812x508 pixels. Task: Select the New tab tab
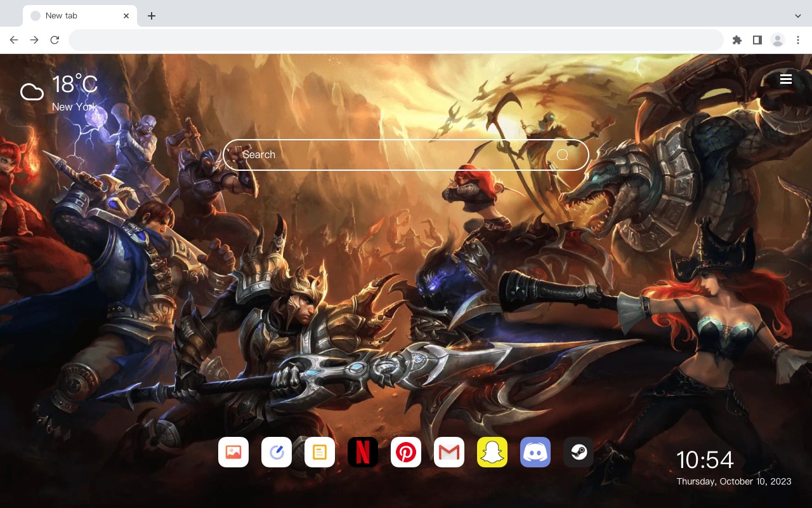(80, 15)
